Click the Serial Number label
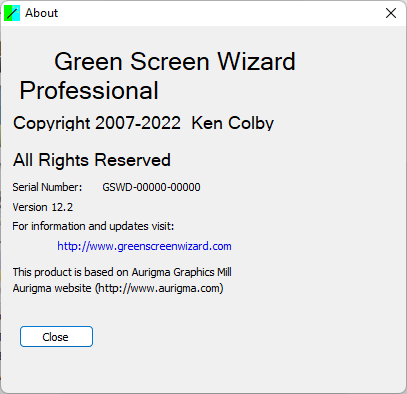Screen dimensions: 407x394 tap(47, 187)
